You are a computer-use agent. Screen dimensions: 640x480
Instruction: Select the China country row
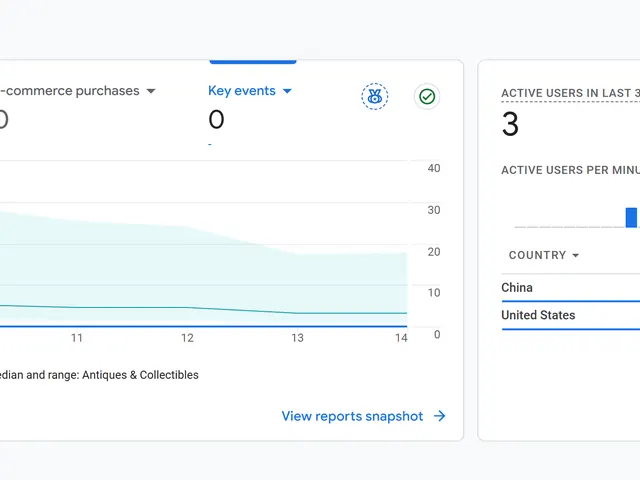tap(571, 288)
